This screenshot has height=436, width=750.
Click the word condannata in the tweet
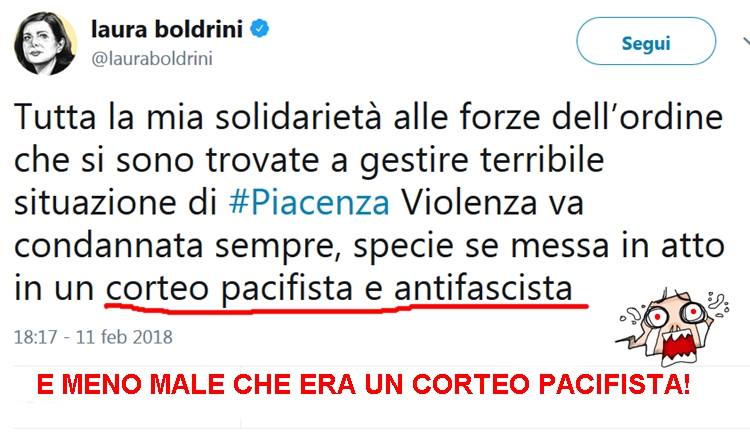[109, 245]
